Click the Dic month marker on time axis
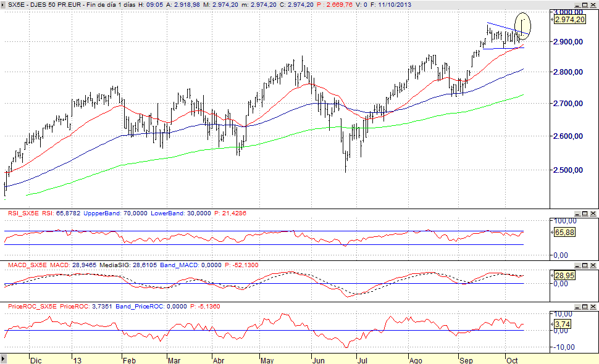This screenshot has height=364, width=599. [36, 360]
